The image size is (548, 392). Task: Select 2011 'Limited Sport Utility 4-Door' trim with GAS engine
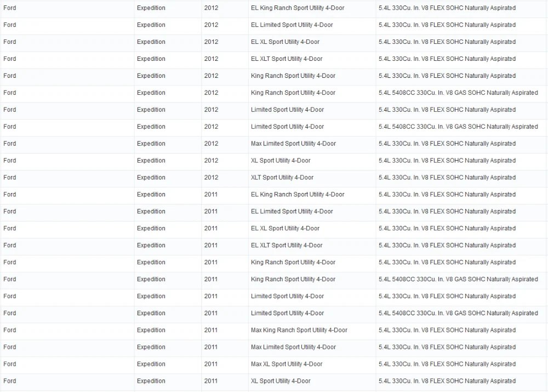287,313
